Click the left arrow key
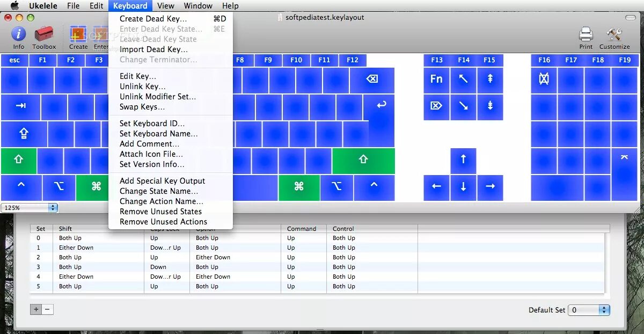The height and width of the screenshot is (334, 644). click(436, 187)
